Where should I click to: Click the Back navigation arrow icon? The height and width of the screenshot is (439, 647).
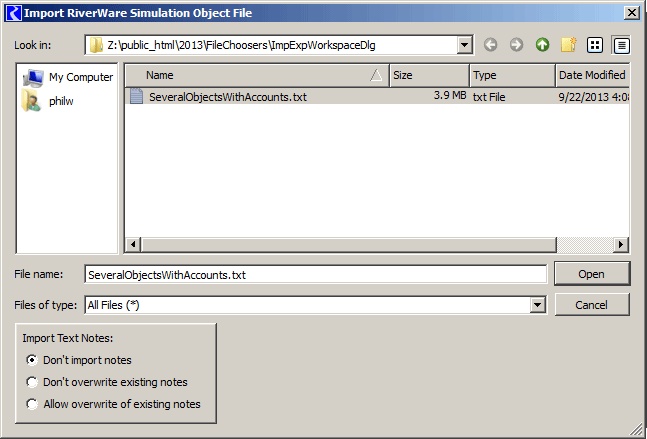tap(490, 45)
